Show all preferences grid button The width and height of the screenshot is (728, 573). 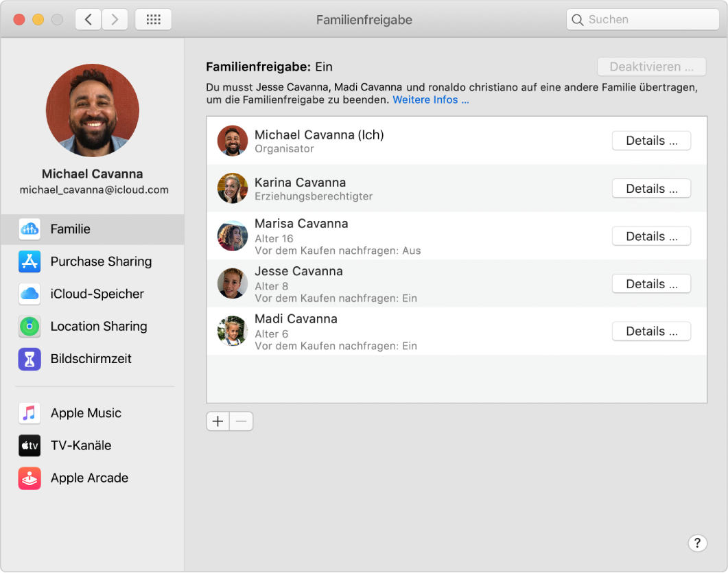(153, 19)
